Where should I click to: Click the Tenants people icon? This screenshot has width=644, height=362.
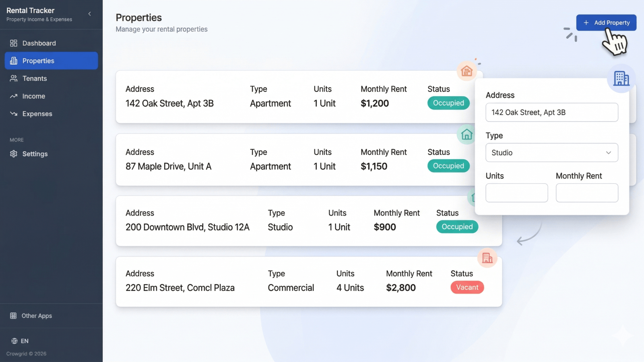[x=14, y=78]
